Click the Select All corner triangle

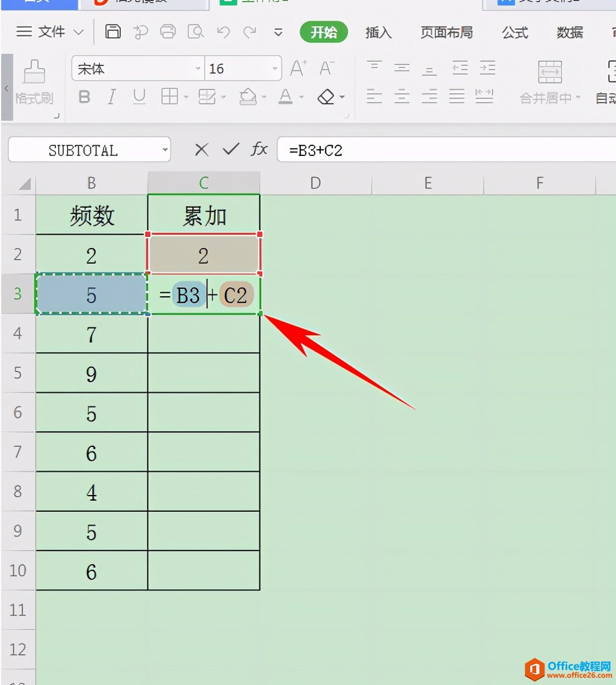click(25, 184)
